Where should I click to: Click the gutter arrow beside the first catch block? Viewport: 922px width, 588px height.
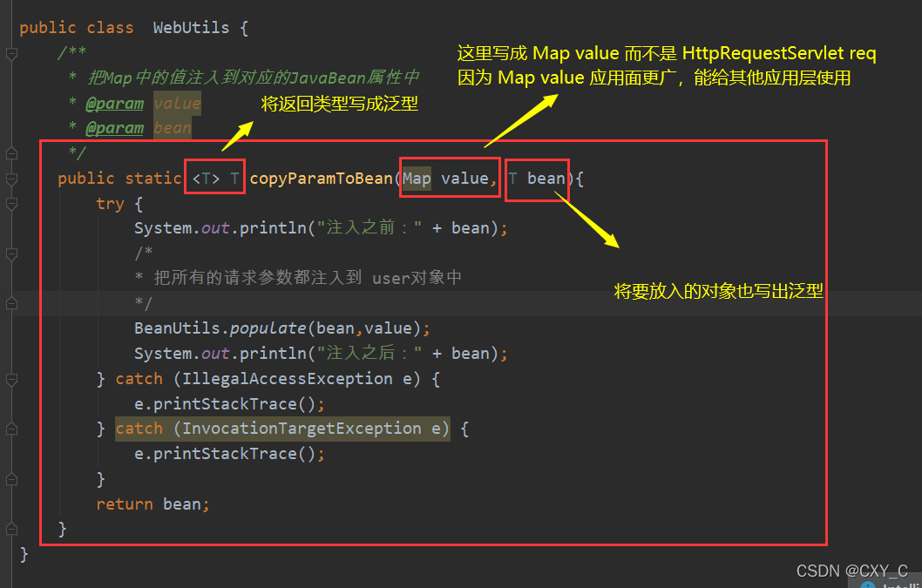click(10, 378)
